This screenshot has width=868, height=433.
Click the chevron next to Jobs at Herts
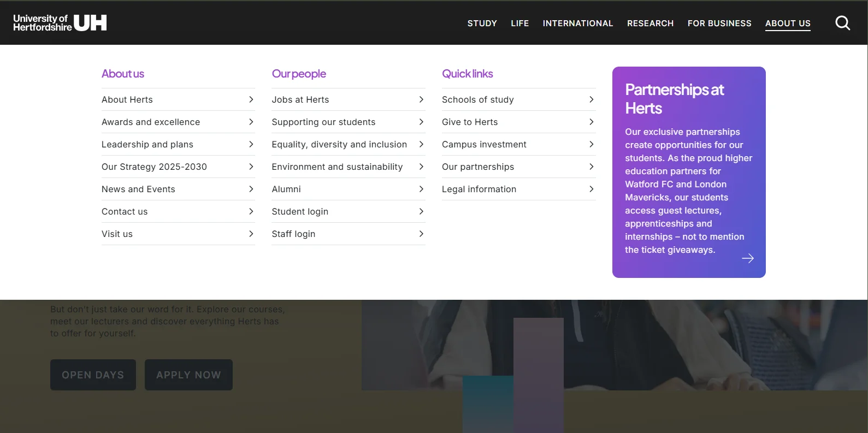tap(421, 99)
